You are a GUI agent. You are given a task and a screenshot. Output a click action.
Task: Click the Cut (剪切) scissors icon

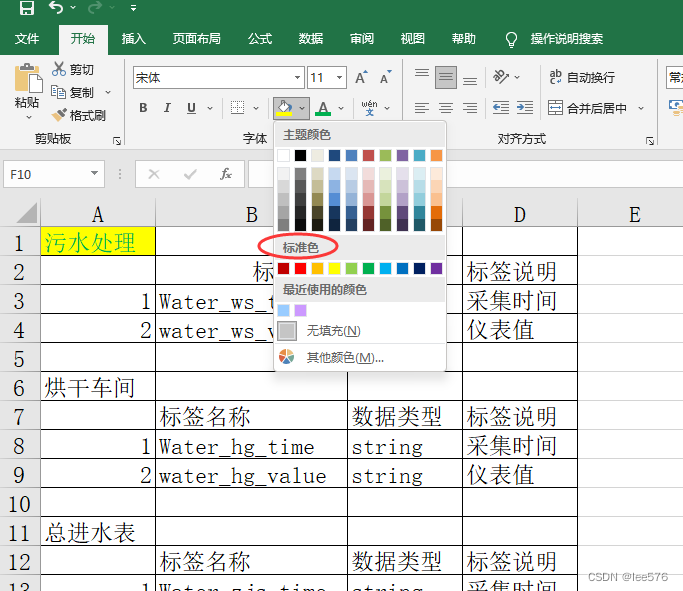click(x=60, y=70)
